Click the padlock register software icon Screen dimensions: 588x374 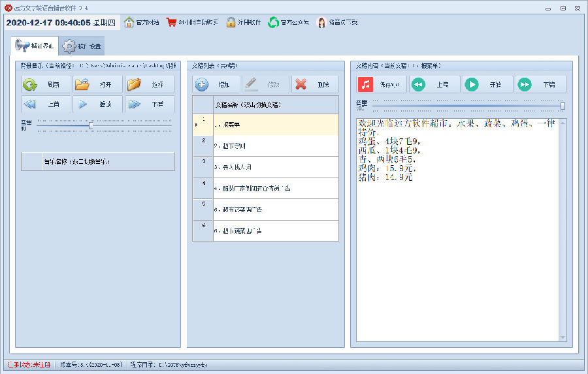click(231, 22)
